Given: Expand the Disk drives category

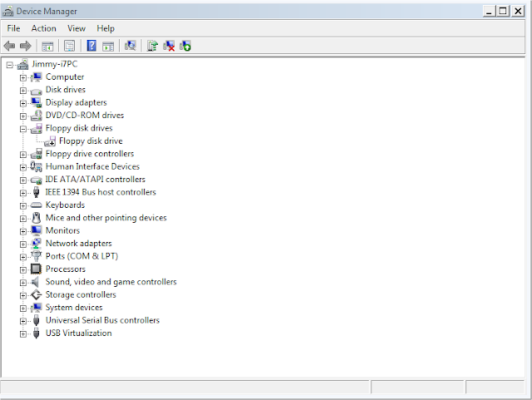Looking at the screenshot, I should [x=22, y=91].
